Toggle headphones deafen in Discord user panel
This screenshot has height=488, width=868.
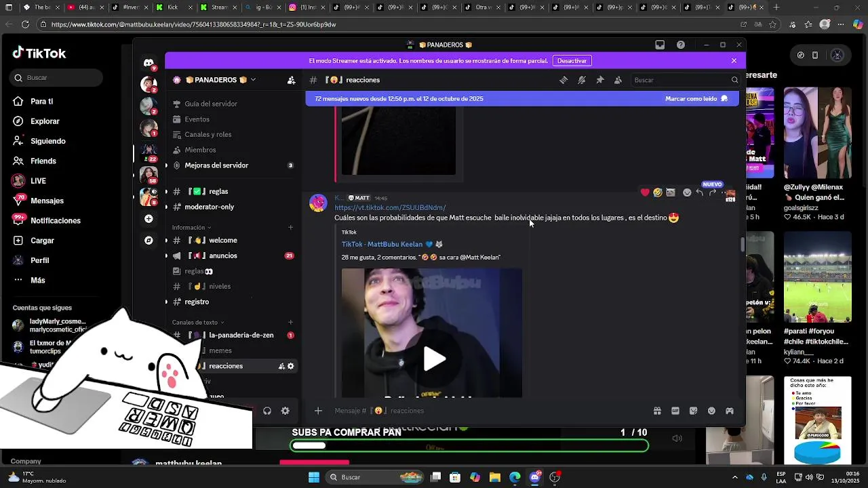[267, 411]
